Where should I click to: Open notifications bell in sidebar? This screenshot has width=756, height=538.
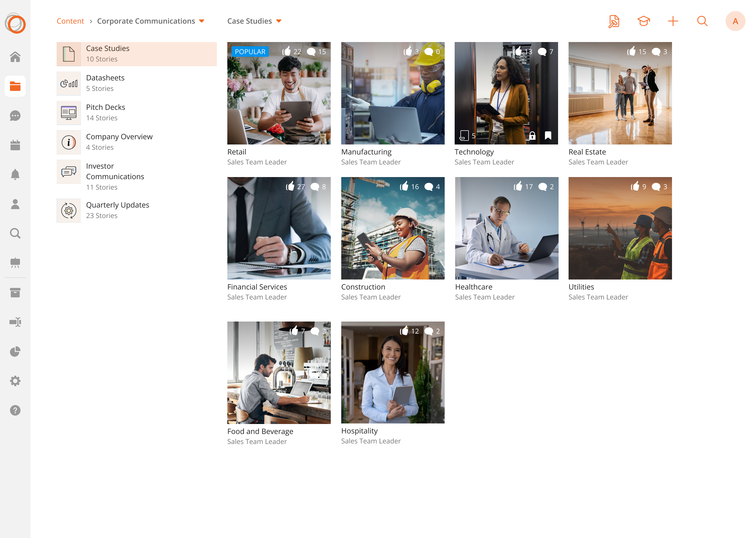point(15,175)
